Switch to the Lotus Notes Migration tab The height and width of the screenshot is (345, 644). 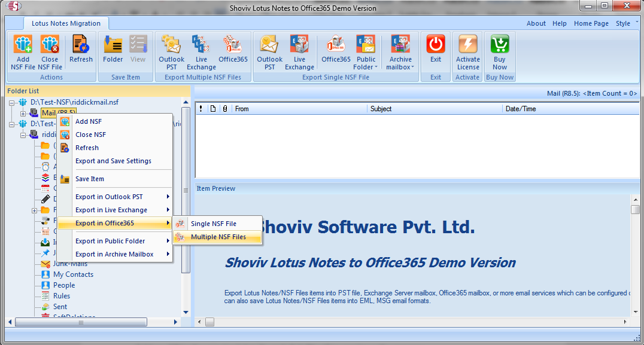click(66, 23)
